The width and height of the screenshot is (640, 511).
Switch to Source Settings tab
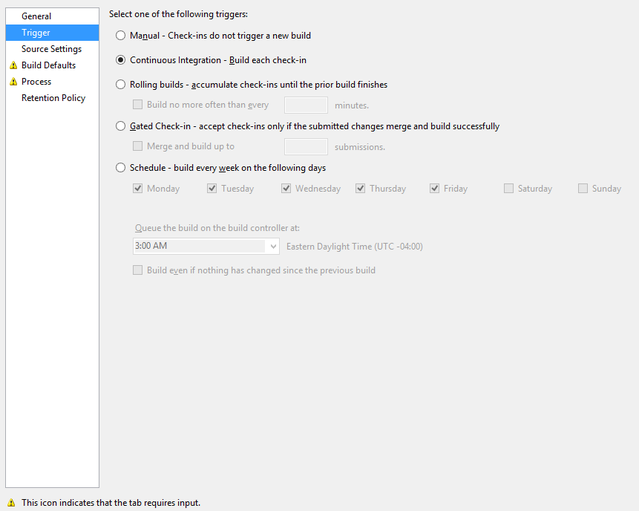(51, 49)
